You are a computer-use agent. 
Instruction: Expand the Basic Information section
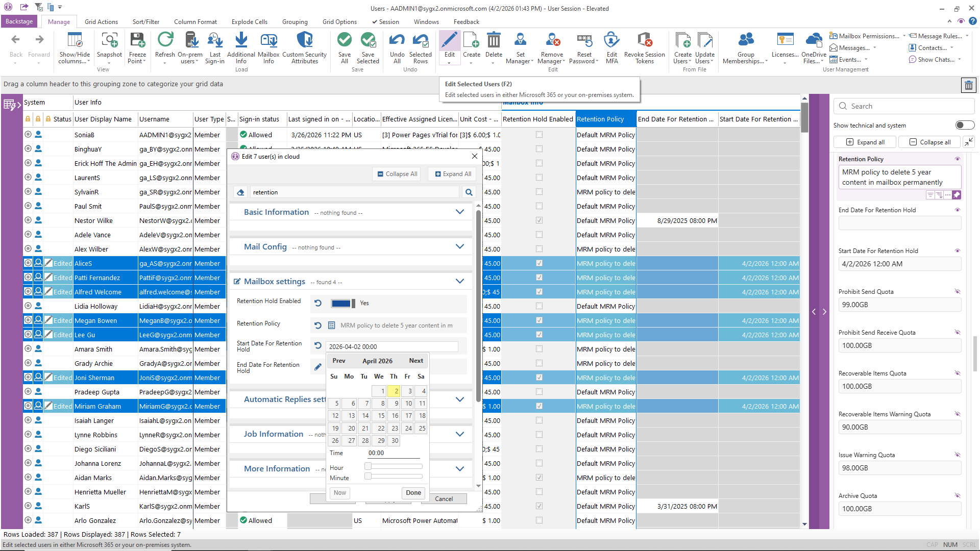coord(460,212)
